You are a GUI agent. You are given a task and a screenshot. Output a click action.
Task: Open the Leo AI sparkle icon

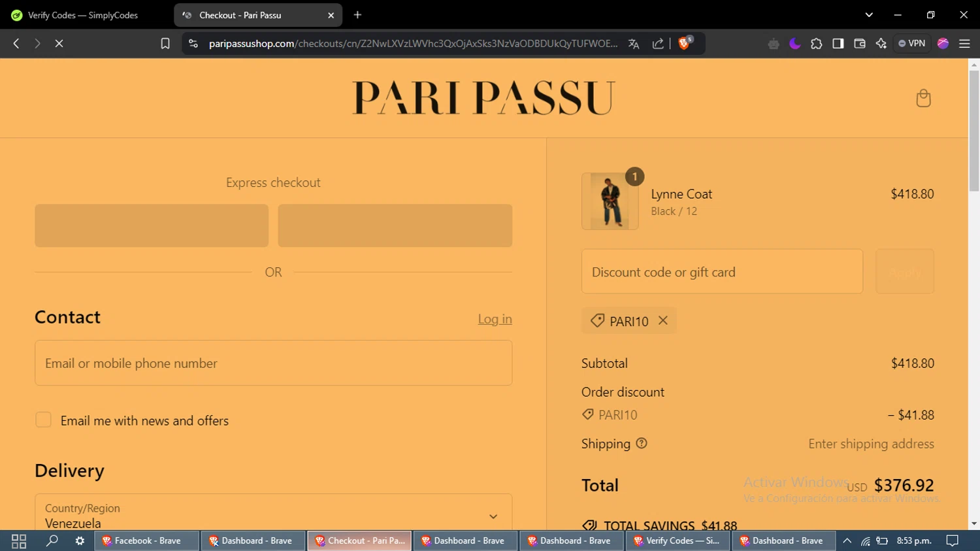tap(881, 44)
